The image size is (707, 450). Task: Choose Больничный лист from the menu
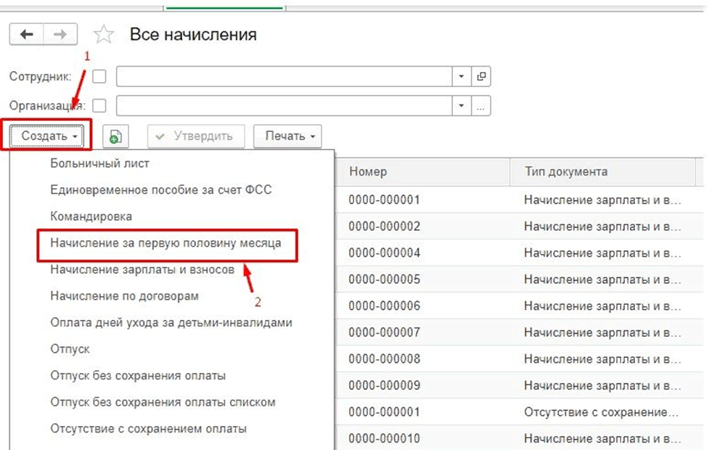[x=99, y=162]
